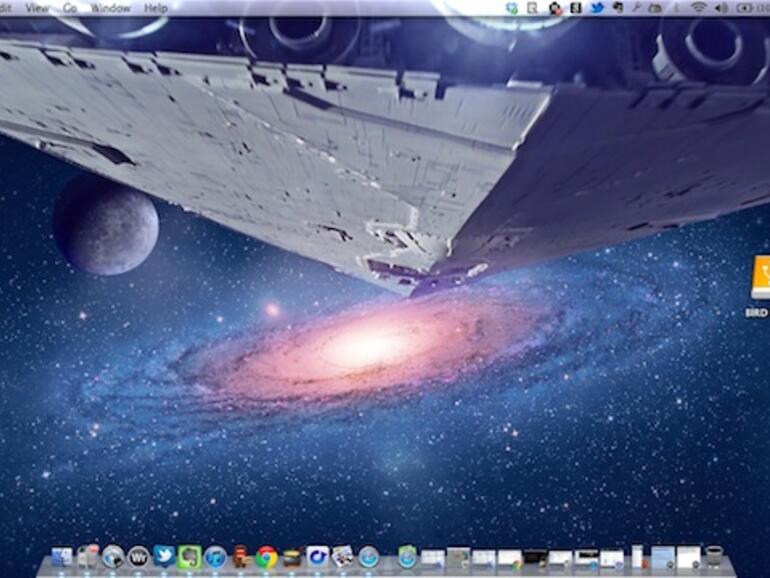Viewport: 770px width, 578px height.
Task: Open the Wi-Fi status menu
Action: point(698,8)
